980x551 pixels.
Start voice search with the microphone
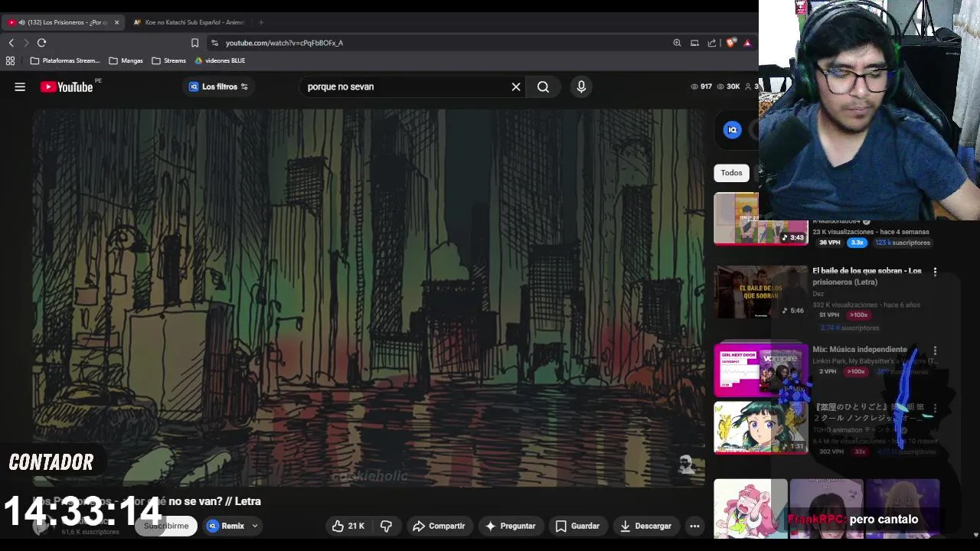[x=581, y=87]
